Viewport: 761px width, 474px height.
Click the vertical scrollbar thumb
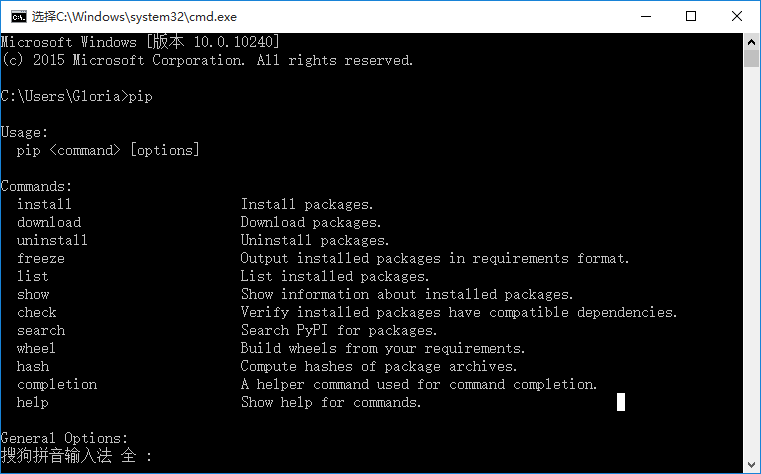tap(751, 59)
